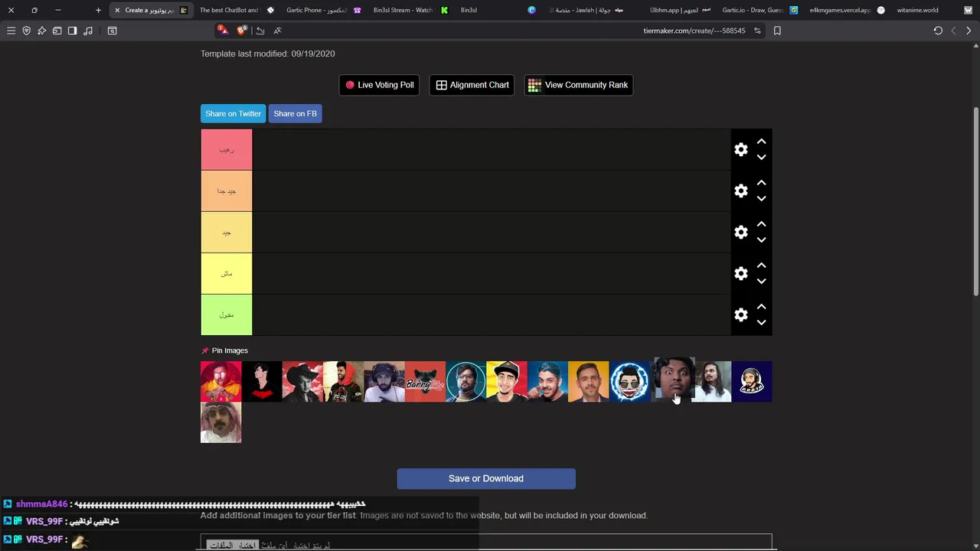This screenshot has width=980, height=551.
Task: Open a new browser tab with plus
Action: coord(98,10)
